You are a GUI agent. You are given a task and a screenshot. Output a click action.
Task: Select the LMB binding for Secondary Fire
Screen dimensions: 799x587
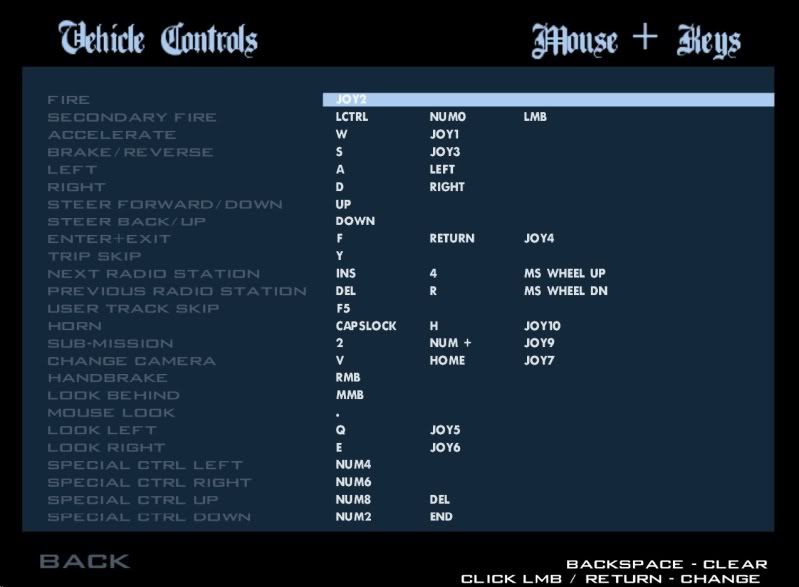pyautogui.click(x=535, y=117)
